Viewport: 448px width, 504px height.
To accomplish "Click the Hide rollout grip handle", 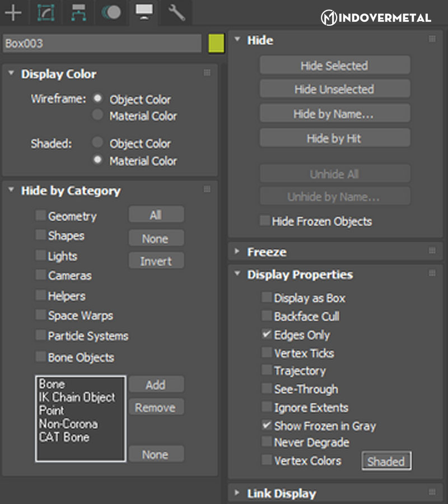I will [432, 39].
